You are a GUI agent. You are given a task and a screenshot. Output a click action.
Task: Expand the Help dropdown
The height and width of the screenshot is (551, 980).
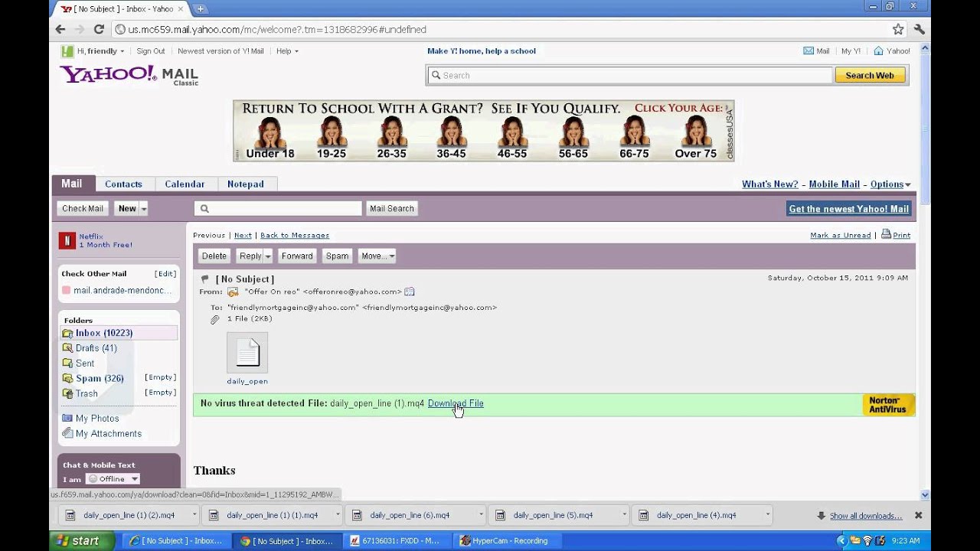pos(296,51)
